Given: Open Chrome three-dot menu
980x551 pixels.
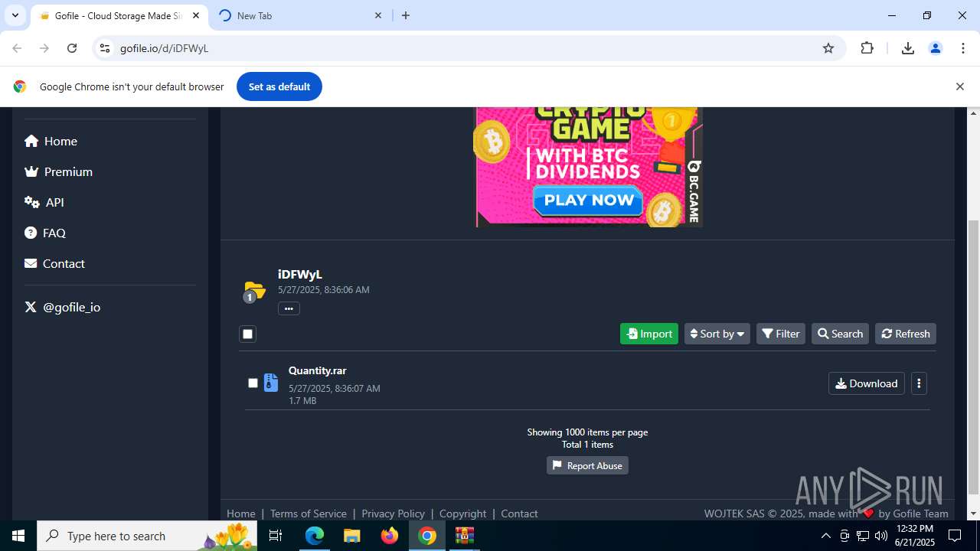Looking at the screenshot, I should [x=963, y=48].
